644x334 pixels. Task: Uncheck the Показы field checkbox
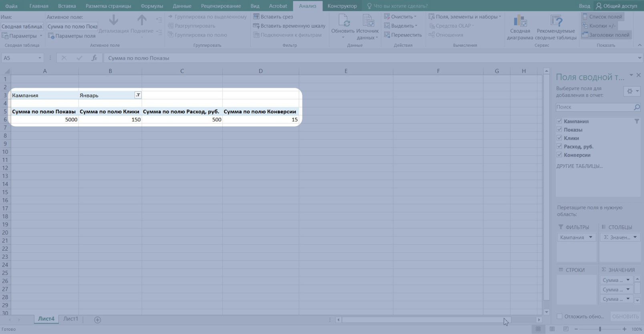[559, 130]
